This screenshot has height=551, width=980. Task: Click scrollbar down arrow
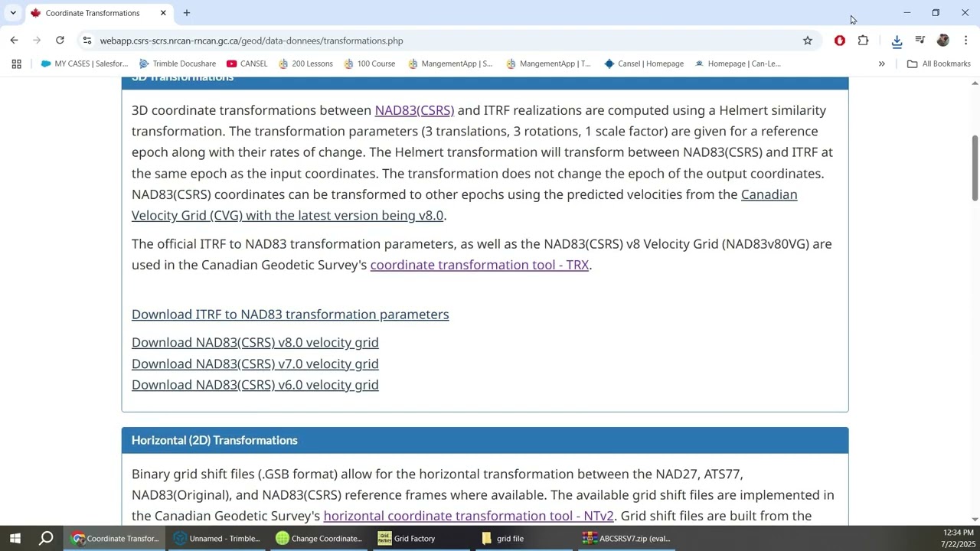pos(975,520)
